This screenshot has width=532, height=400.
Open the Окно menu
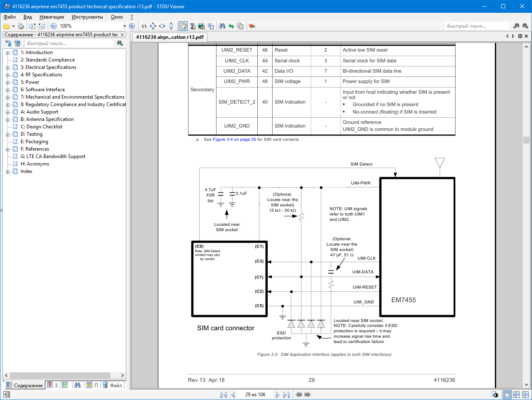coord(117,17)
